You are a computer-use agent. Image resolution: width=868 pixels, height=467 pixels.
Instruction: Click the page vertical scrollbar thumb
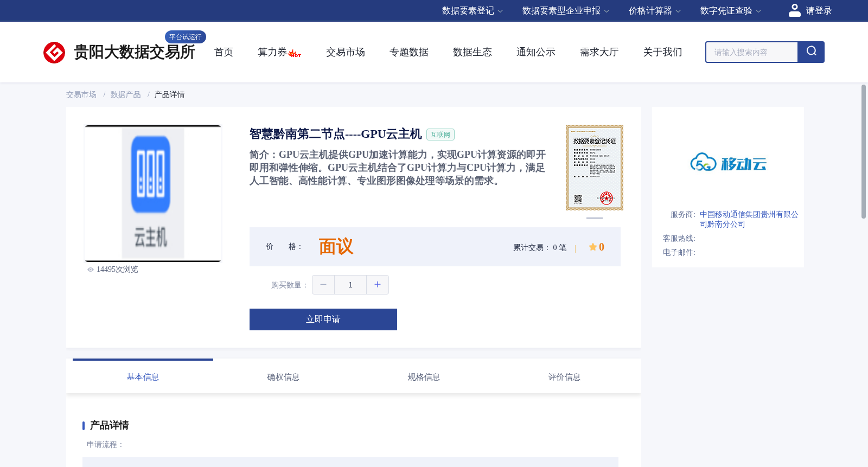click(x=864, y=151)
